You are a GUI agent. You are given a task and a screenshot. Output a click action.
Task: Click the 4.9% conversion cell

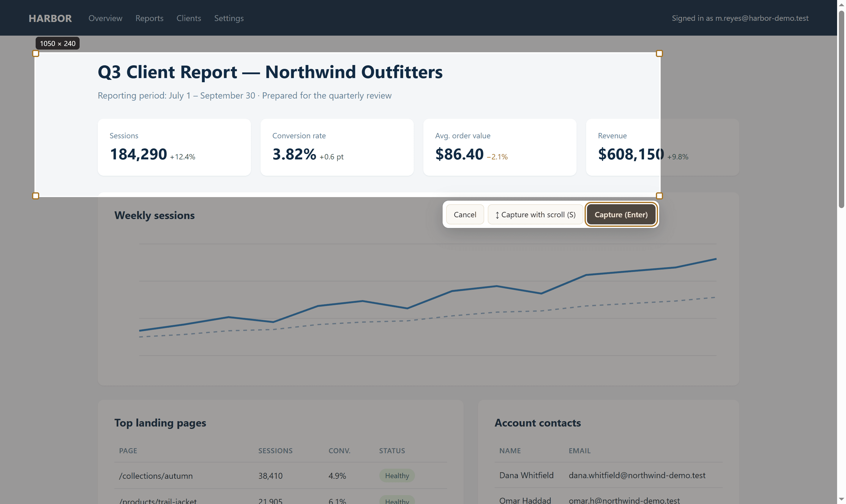click(x=337, y=476)
